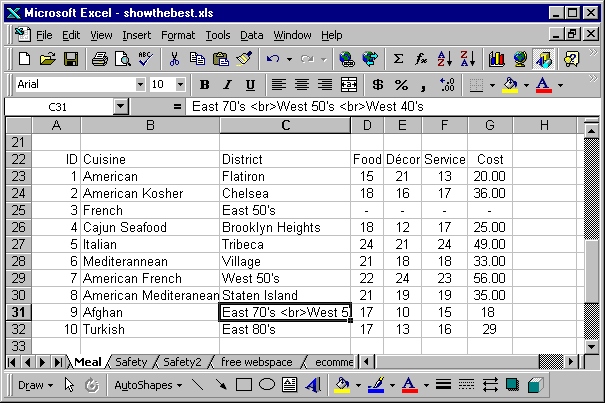The image size is (605, 403).
Task: Click the Save icon in the toolbar
Action: [71, 59]
